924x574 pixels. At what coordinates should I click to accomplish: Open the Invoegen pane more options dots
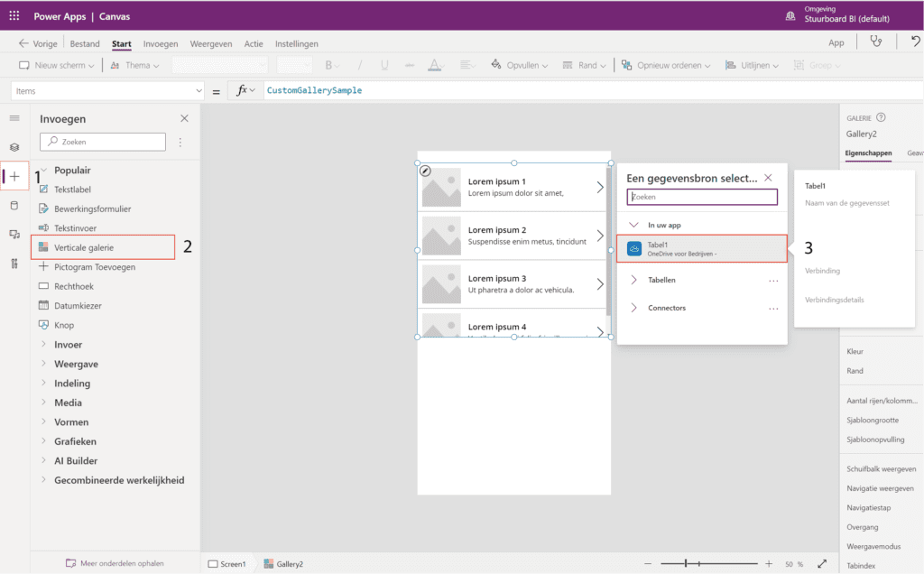pos(180,142)
